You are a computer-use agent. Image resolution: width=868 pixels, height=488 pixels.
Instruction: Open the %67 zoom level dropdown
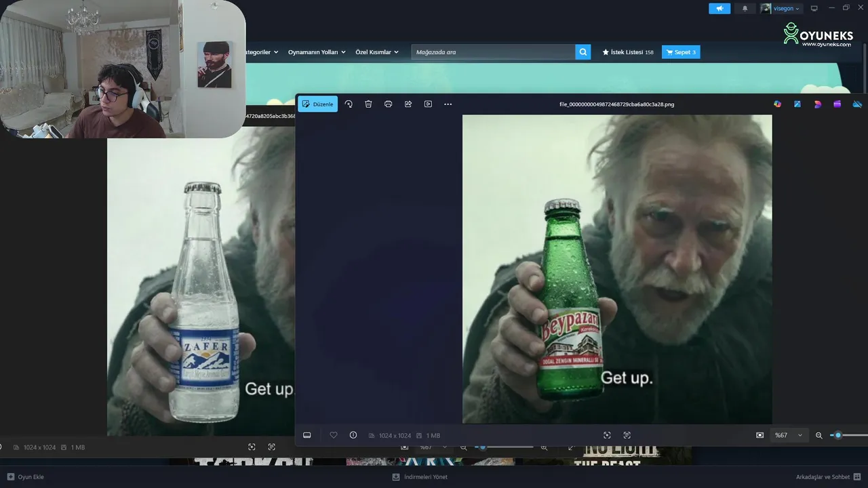789,435
